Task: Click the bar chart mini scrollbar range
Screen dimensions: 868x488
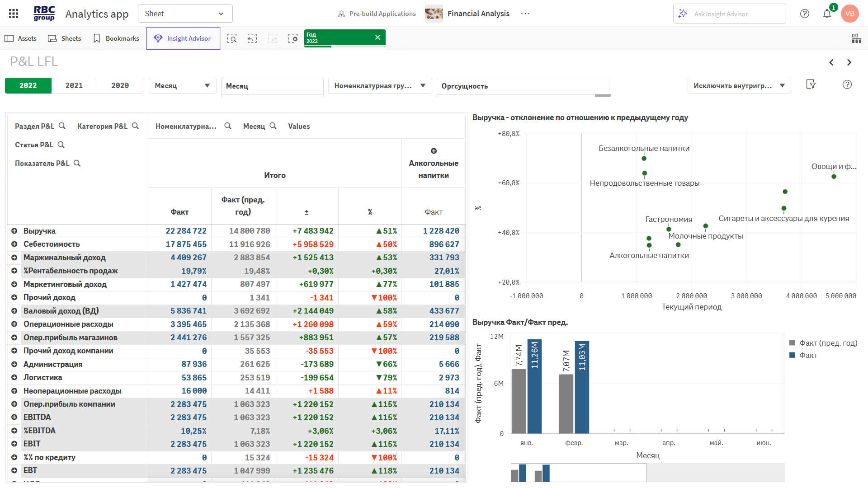Action: (x=578, y=473)
